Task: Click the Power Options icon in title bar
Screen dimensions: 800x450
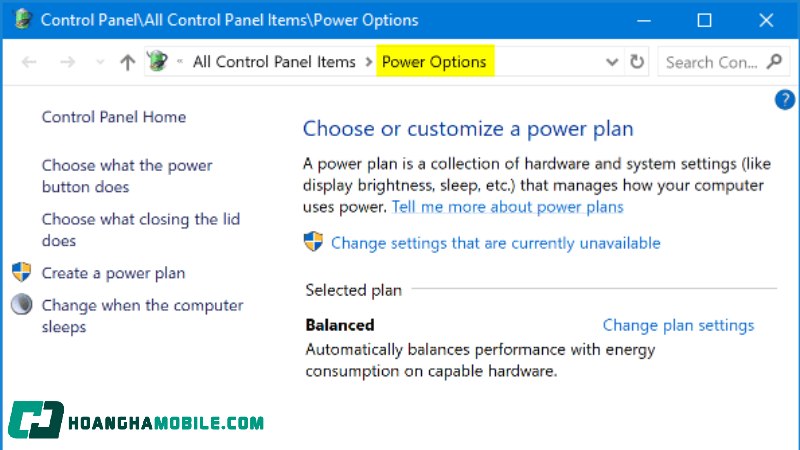Action: tap(22, 20)
